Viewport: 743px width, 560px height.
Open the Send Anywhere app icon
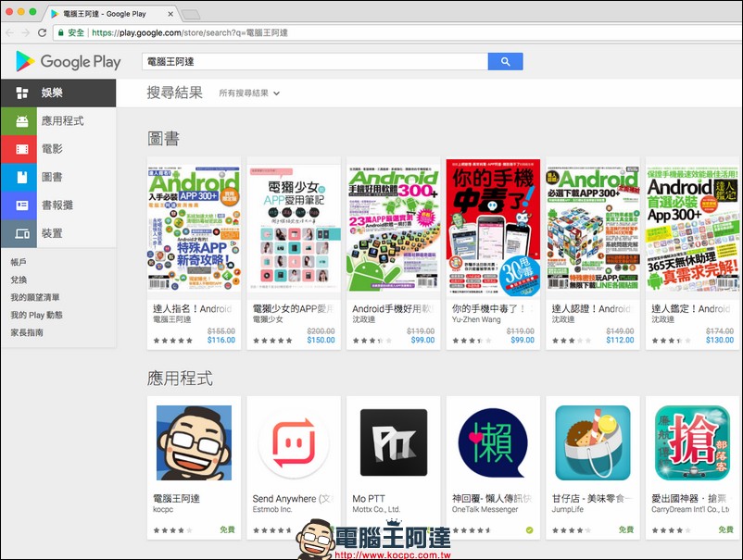(294, 442)
